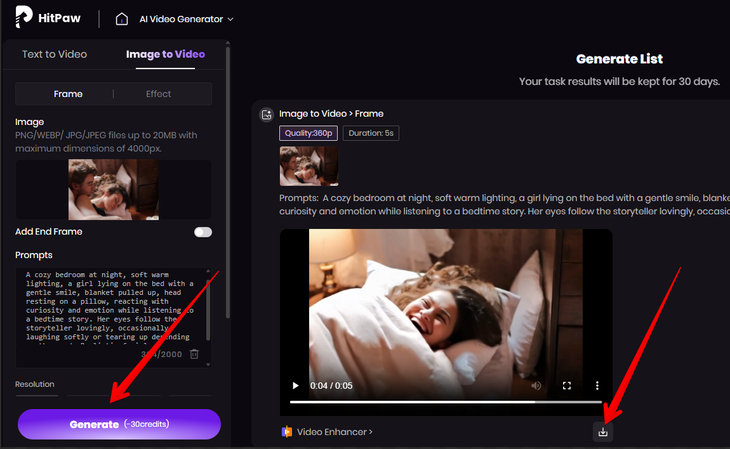This screenshot has width=730, height=449.
Task: Click the 0:04 / 0:05 time display
Action: coord(331,386)
